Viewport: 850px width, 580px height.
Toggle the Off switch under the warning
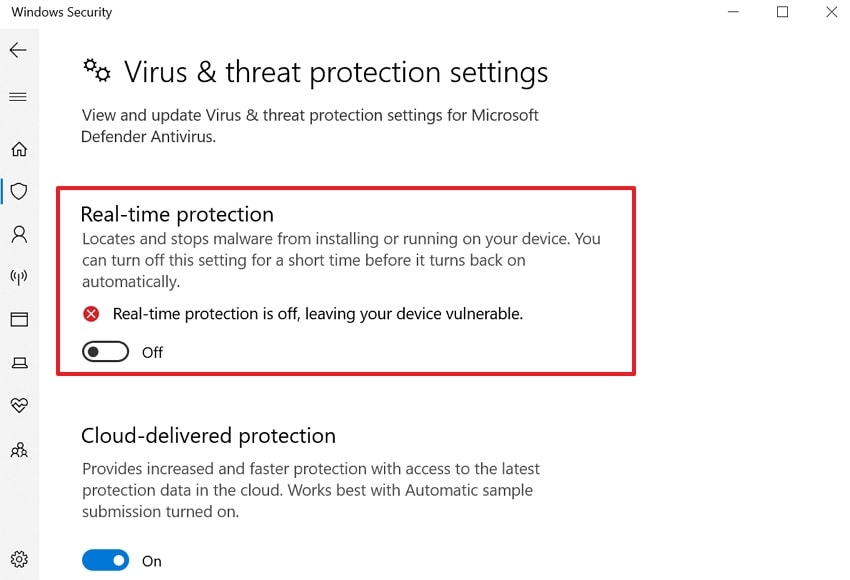pos(104,351)
